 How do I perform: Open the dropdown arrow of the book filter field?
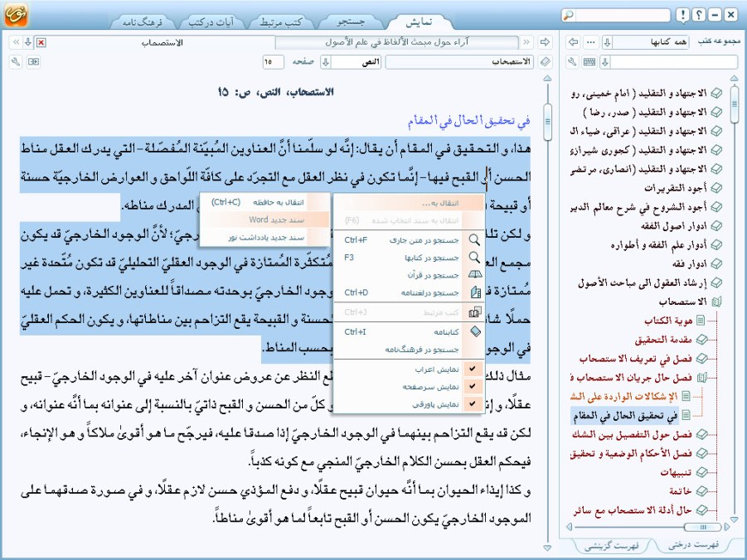click(605, 62)
